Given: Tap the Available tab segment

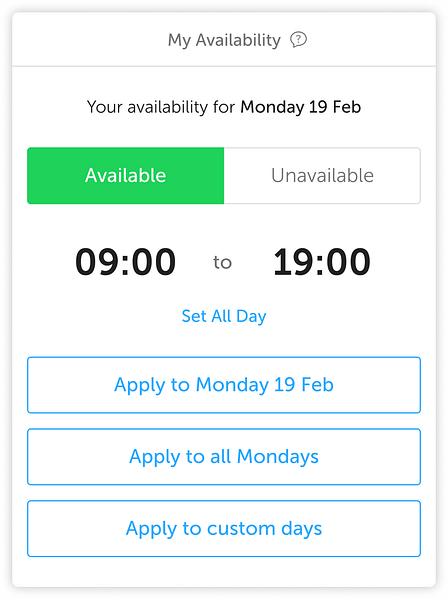Looking at the screenshot, I should 125,176.
